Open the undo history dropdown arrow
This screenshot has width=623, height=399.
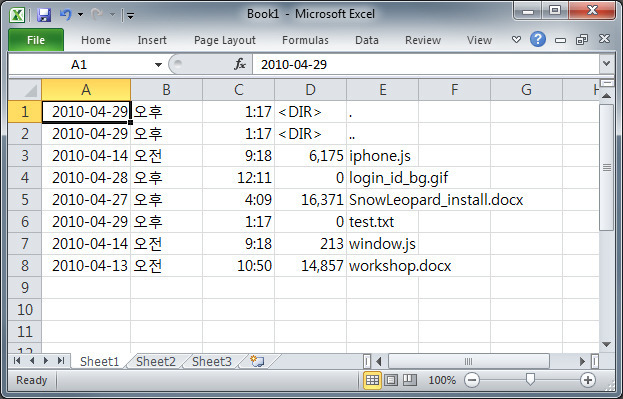(x=80, y=15)
